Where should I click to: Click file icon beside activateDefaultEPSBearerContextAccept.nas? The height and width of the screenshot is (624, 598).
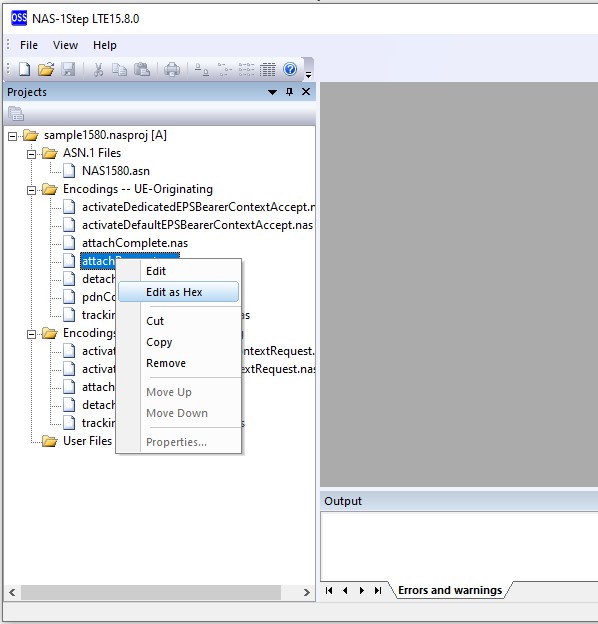[69, 225]
